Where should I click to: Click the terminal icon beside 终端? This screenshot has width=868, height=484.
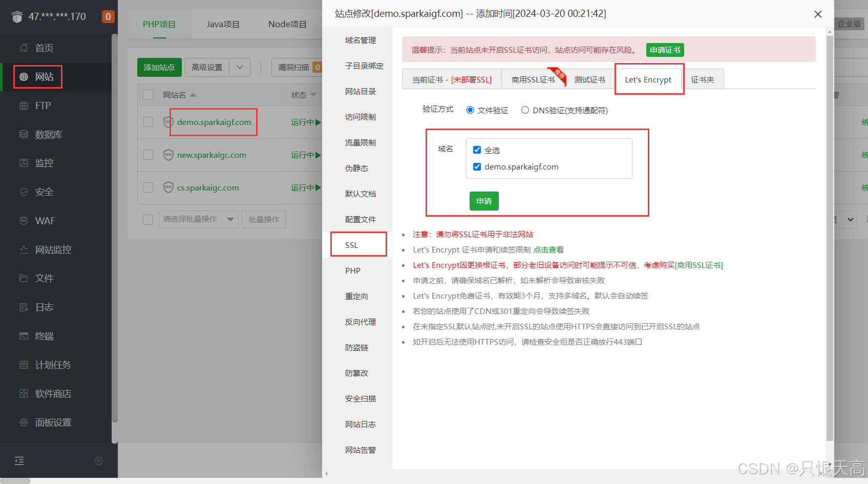(24, 336)
